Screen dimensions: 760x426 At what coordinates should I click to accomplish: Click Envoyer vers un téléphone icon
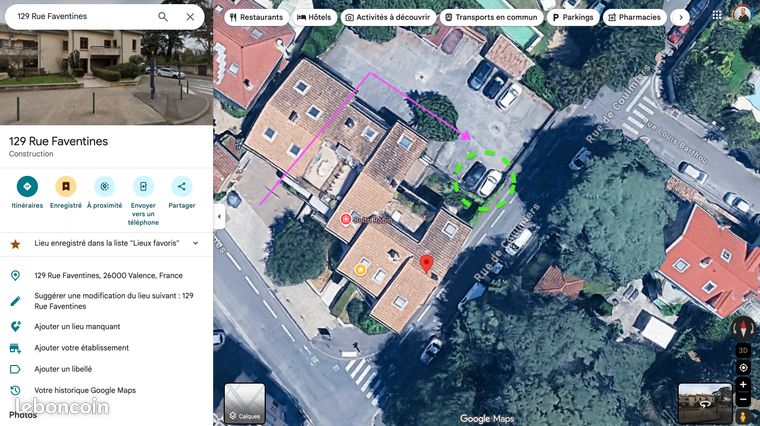pyautogui.click(x=143, y=186)
